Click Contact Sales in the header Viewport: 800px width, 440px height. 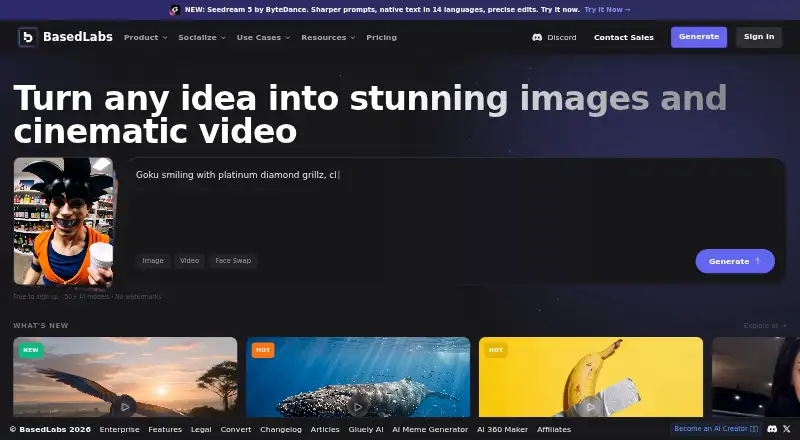click(623, 37)
